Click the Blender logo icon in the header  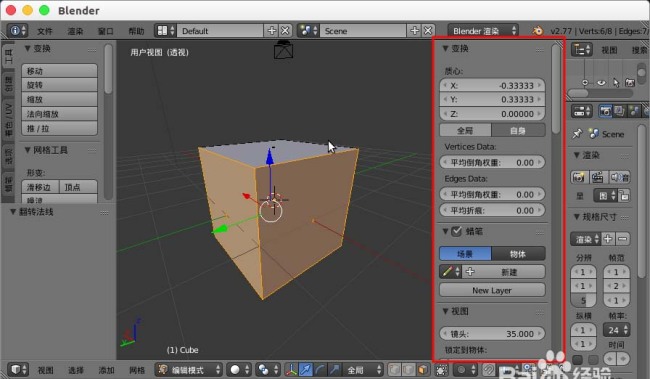point(537,31)
